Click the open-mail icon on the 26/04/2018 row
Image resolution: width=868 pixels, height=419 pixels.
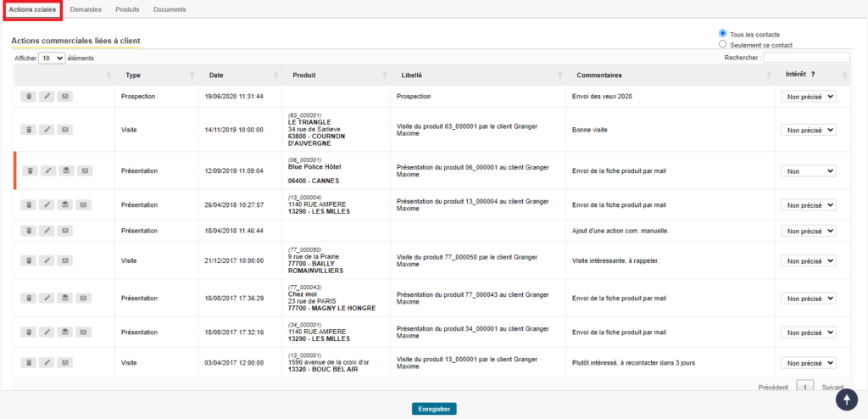point(65,204)
